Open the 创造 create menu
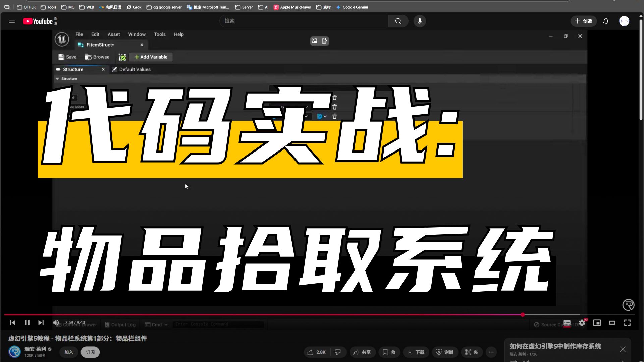 [x=583, y=21]
